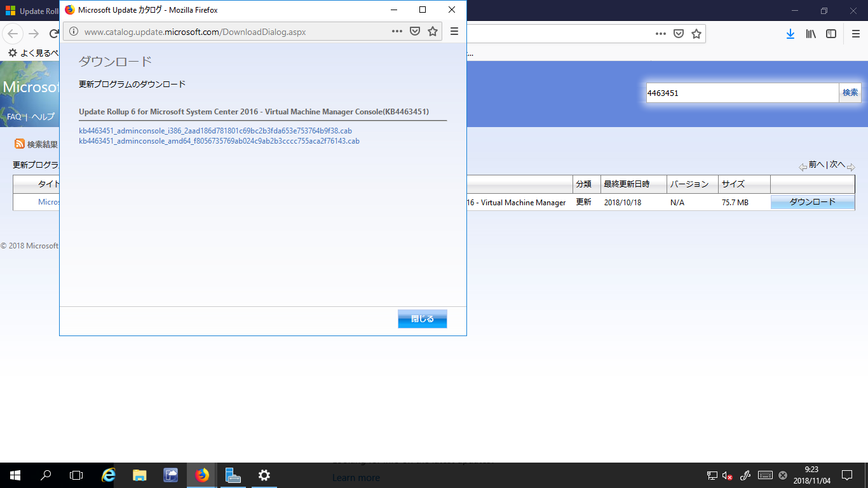Open taskbar search magnifier
This screenshot has height=488, width=868.
pos(46,475)
